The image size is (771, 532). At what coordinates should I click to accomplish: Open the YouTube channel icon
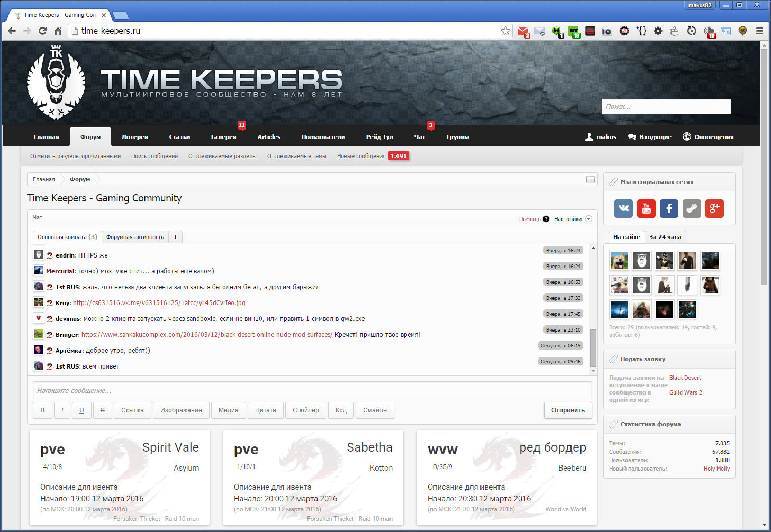click(646, 208)
